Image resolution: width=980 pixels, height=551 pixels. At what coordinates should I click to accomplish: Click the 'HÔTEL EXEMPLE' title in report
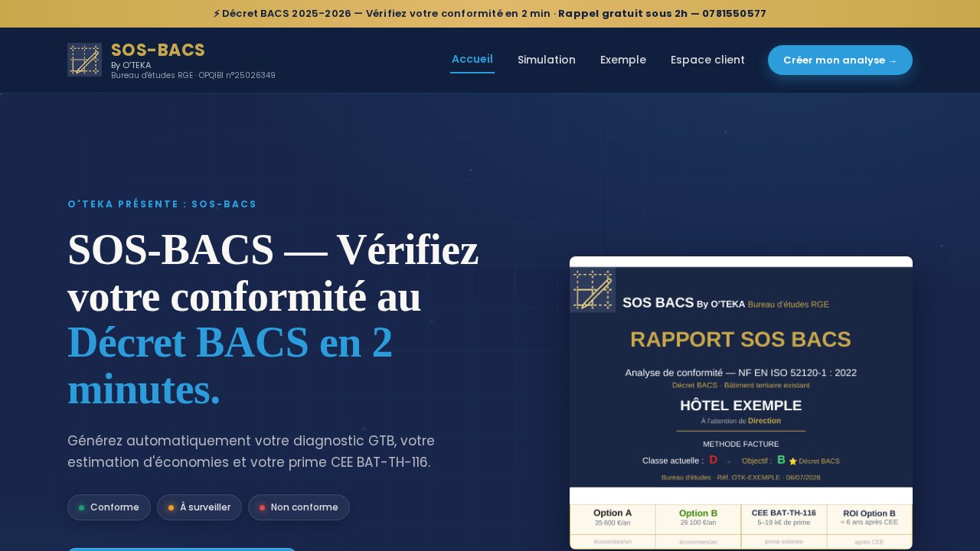pos(741,406)
